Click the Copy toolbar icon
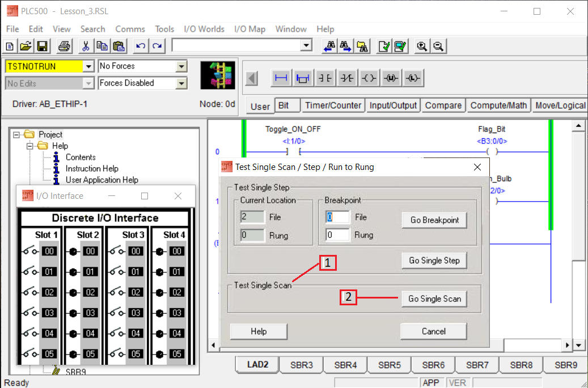 coord(102,46)
